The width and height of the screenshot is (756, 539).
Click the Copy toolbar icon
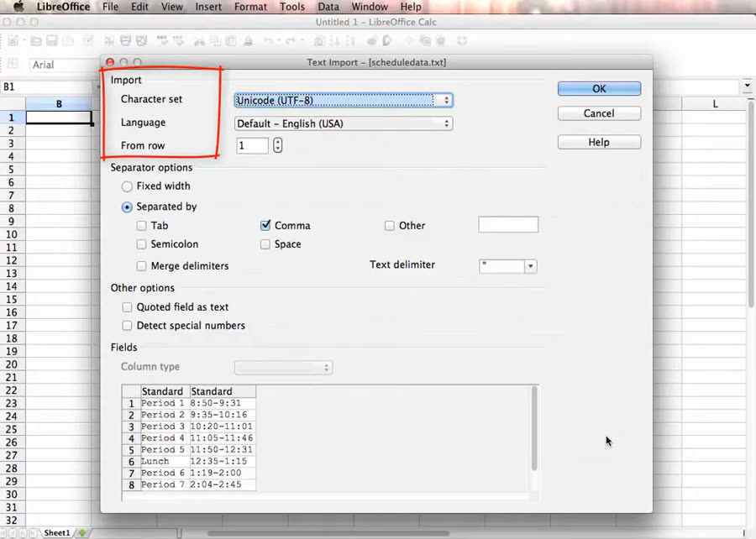pos(215,41)
